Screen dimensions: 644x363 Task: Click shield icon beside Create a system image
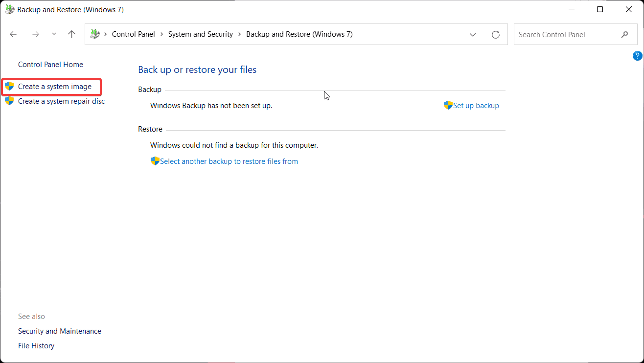[9, 87]
